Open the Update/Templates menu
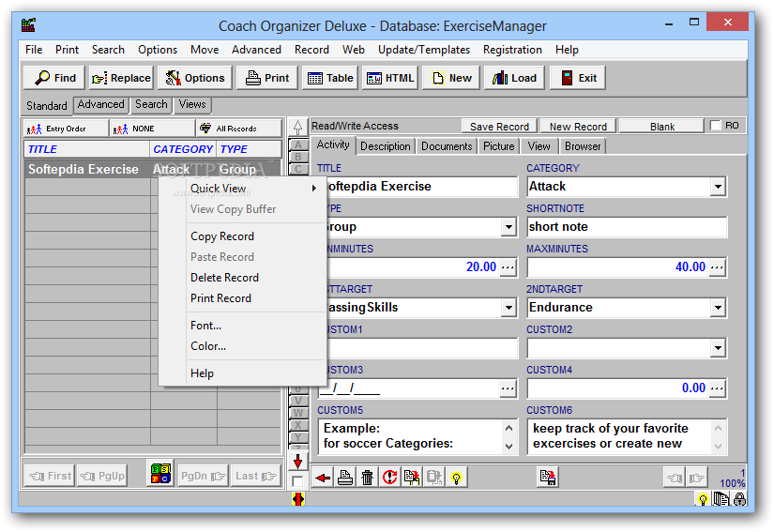 pos(423,50)
